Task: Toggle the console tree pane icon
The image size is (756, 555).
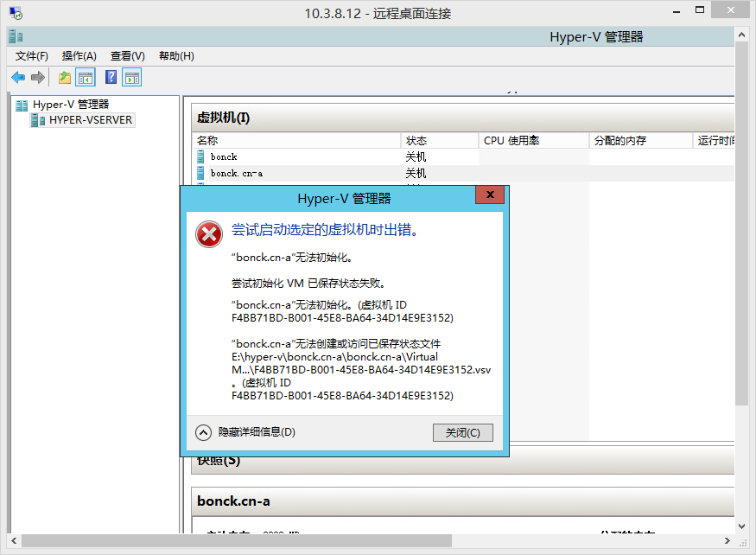Action: 86,77
